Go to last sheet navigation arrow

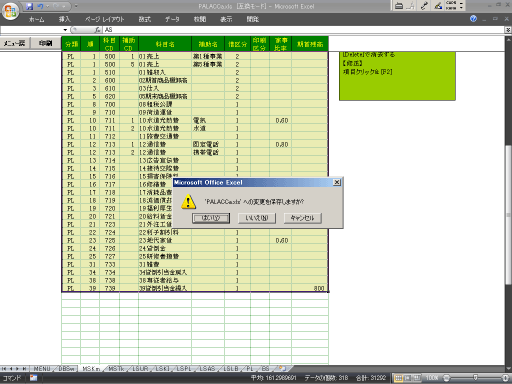[24, 369]
